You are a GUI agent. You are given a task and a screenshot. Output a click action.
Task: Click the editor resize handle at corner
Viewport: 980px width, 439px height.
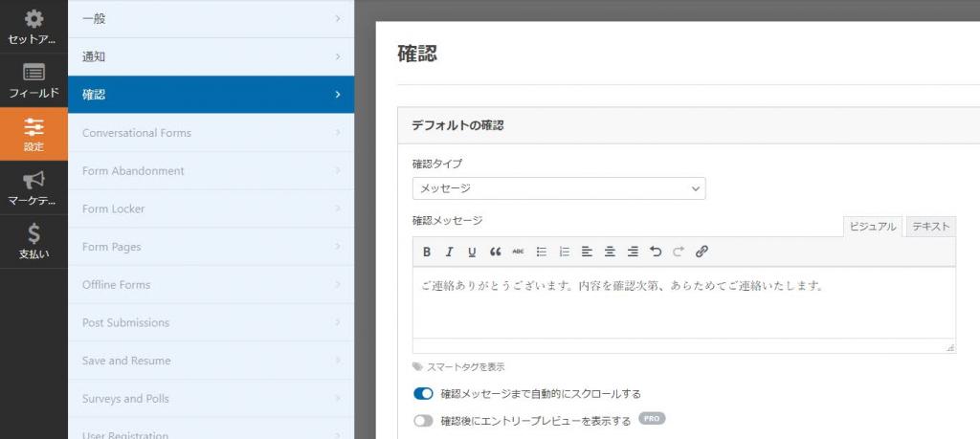point(950,348)
